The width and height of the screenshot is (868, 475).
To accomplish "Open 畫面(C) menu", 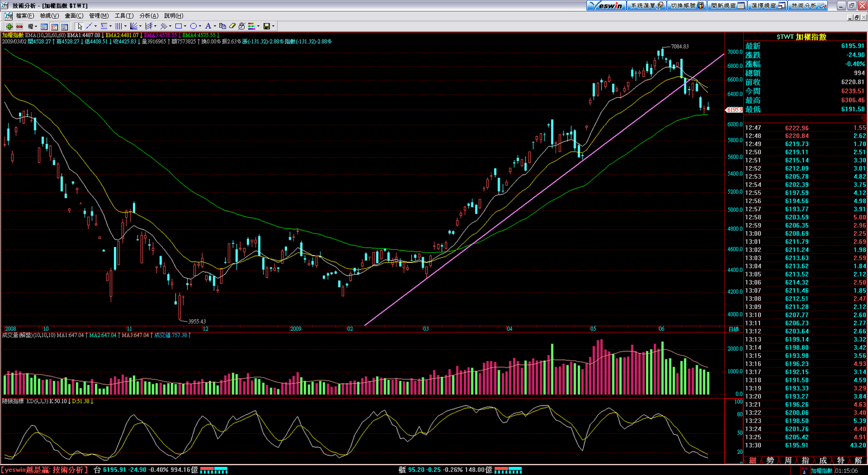I will [x=74, y=16].
